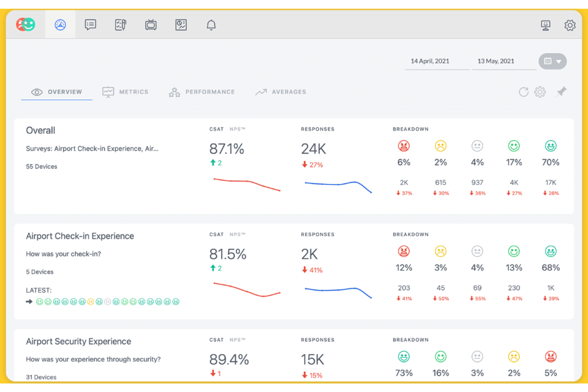Open app settings from top-right gear

point(570,25)
